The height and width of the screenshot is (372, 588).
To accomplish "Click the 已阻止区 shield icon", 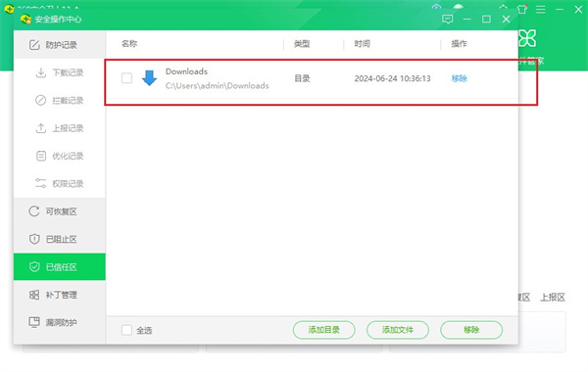I will point(34,239).
